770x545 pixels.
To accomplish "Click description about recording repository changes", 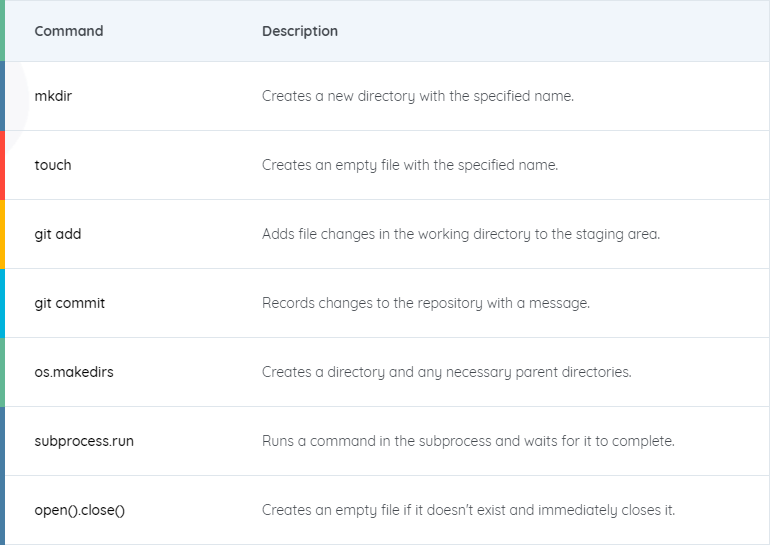I will [x=426, y=303].
